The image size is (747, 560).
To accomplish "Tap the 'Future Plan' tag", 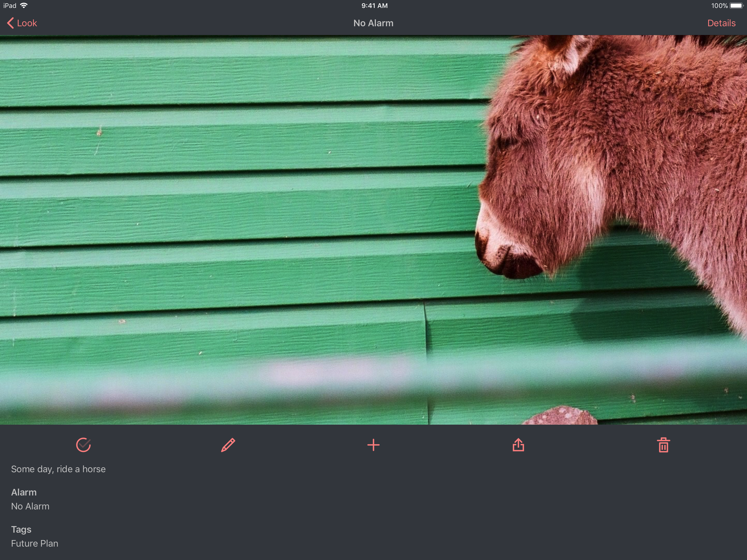I will (34, 543).
